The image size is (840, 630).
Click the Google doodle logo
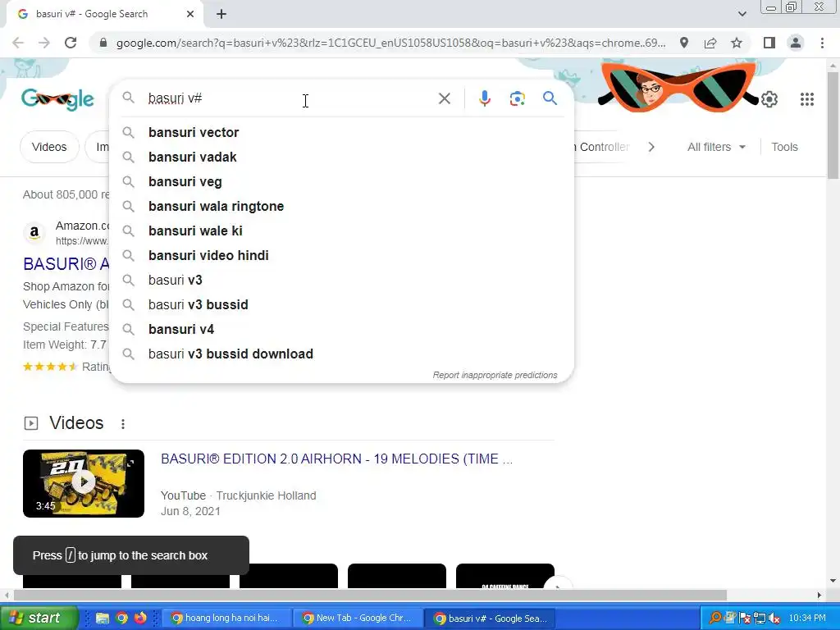pyautogui.click(x=58, y=99)
